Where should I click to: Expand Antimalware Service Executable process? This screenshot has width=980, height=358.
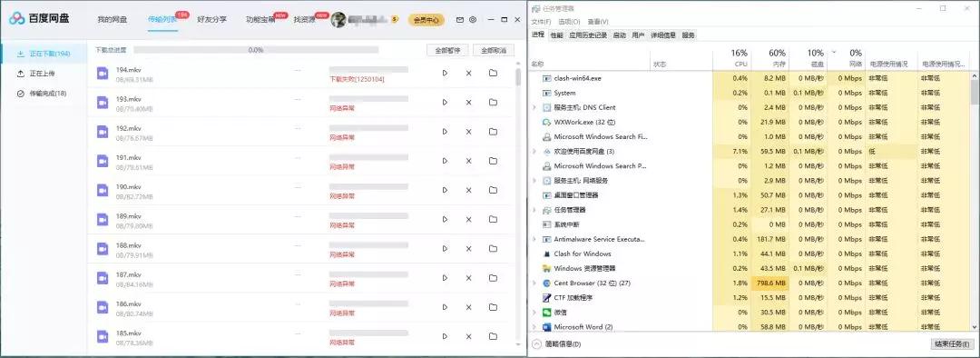click(x=534, y=239)
